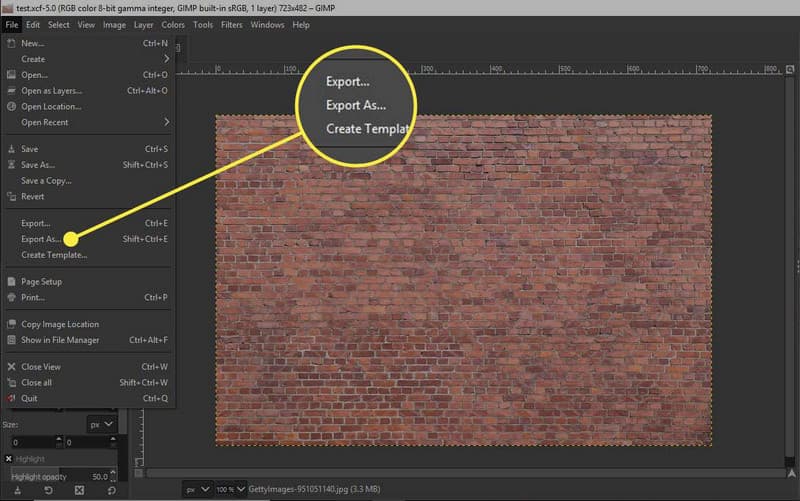
Task: Open the Image menu
Action: [x=114, y=24]
